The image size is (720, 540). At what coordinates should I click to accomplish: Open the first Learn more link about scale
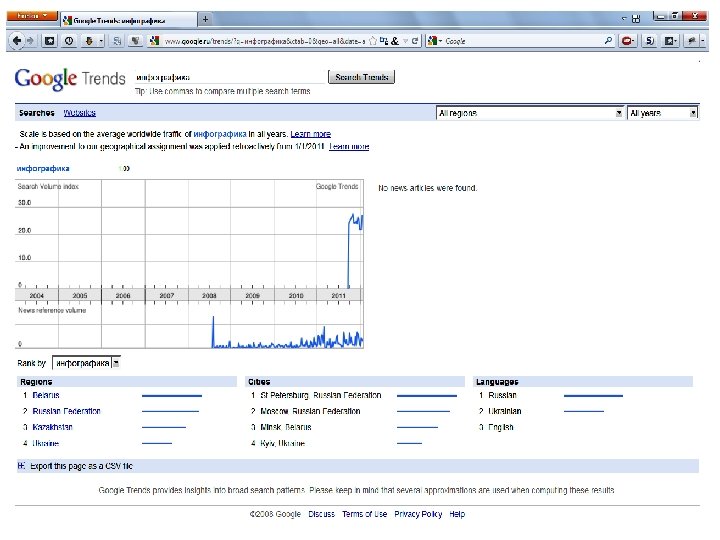[x=310, y=134]
